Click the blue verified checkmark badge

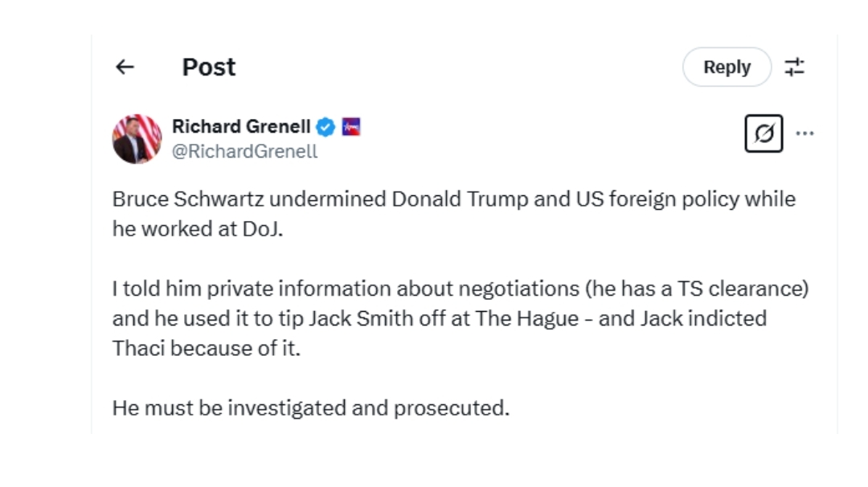pyautogui.click(x=325, y=127)
